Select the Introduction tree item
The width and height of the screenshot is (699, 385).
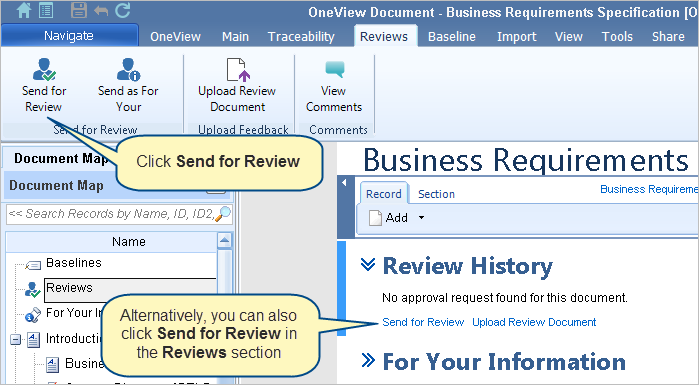coord(74,339)
